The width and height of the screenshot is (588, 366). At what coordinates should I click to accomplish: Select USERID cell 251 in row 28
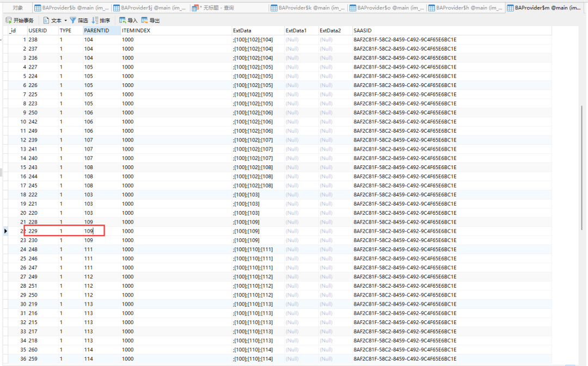[x=43, y=286]
